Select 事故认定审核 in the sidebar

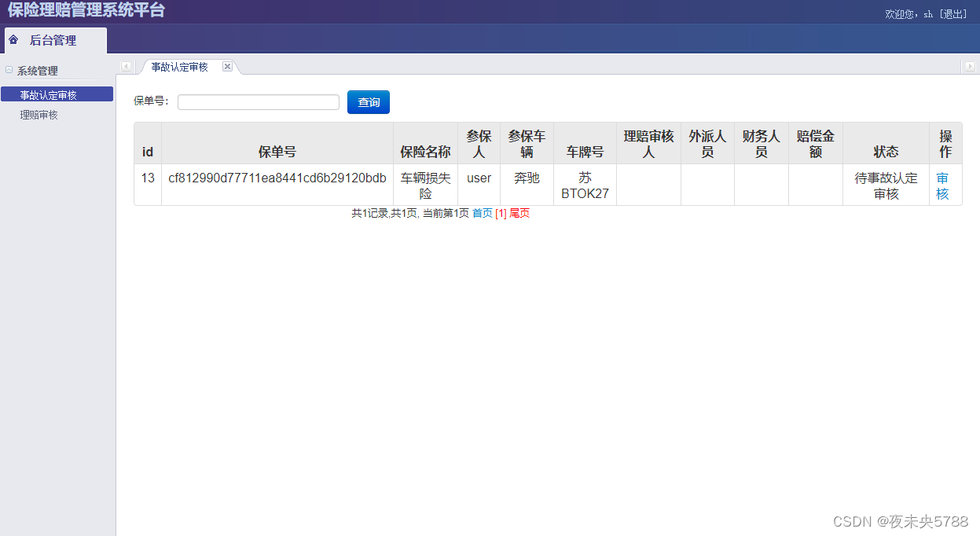[x=57, y=94]
